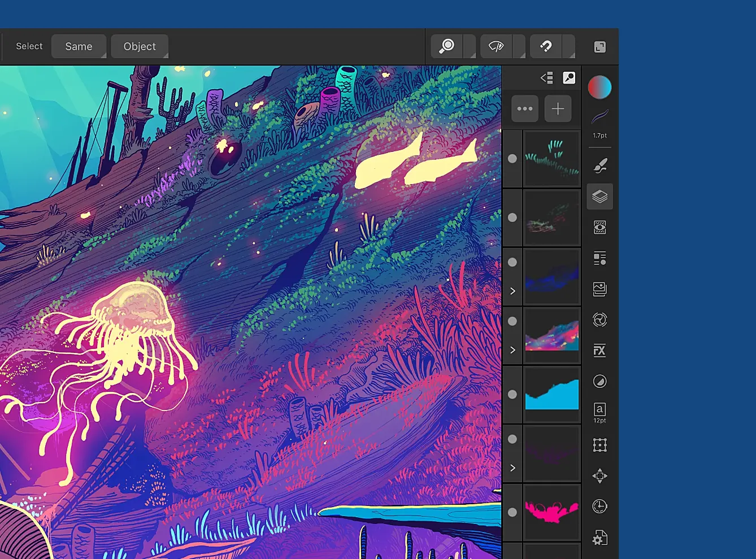This screenshot has height=559, width=756.
Task: Open the Layers studio panel
Action: click(599, 196)
